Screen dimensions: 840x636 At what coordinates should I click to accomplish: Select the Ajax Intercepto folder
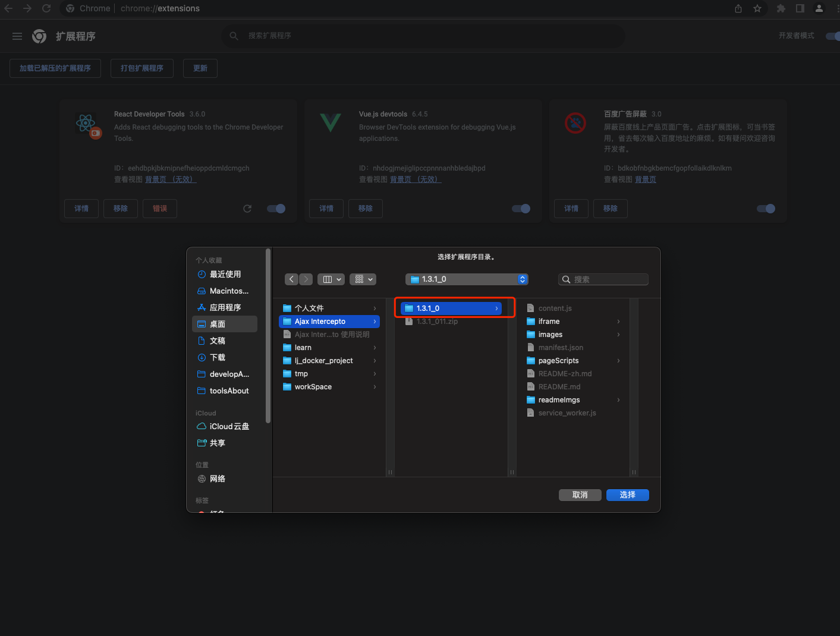pos(329,322)
